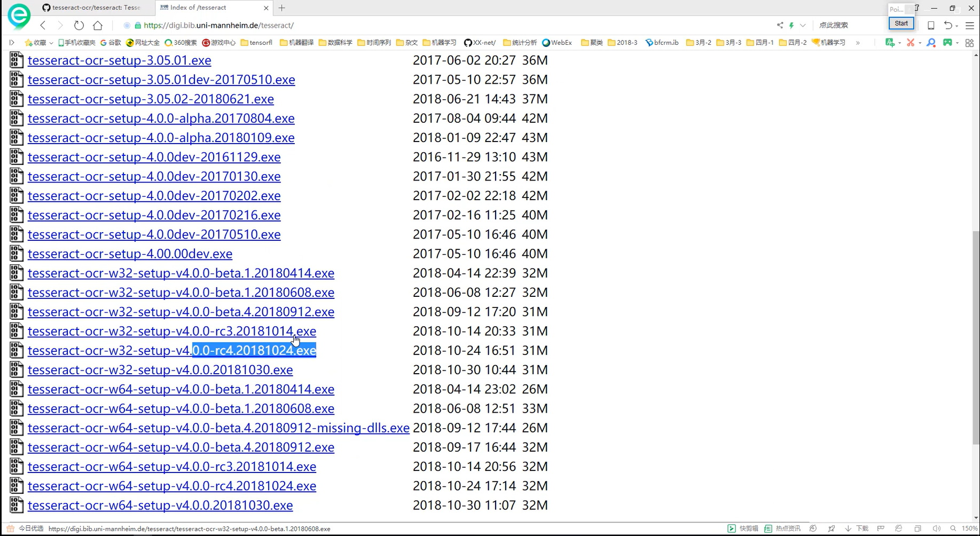This screenshot has width=980, height=536.
Task: Click file icon beside tesseract-ocr-setup-3.05.02-20180621.exe
Action: click(x=17, y=99)
